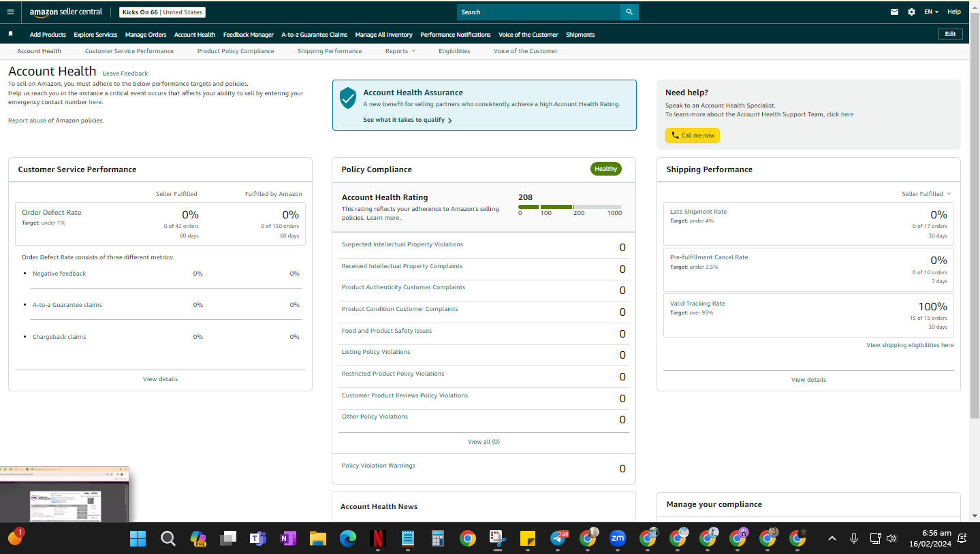Open View shipping eligibilities here link

pos(910,345)
